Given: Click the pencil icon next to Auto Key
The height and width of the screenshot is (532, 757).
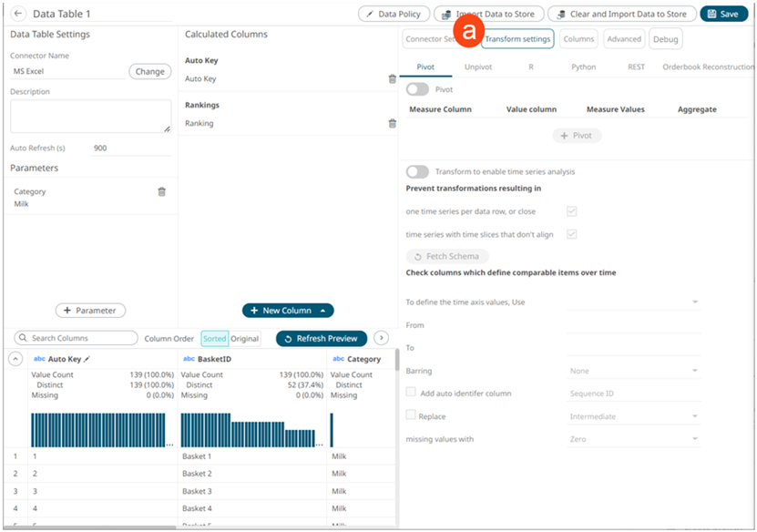Looking at the screenshot, I should (x=87, y=359).
